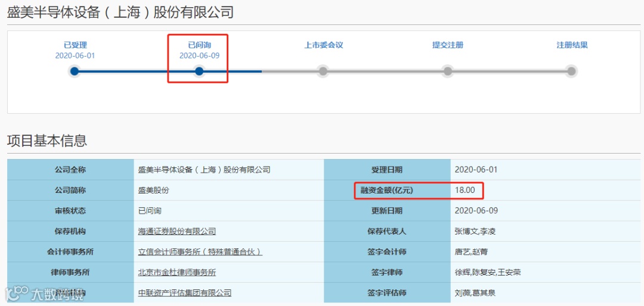Click the 受理日期 label cell
Image resolution: width=644 pixels, height=306 pixels.
click(387, 170)
